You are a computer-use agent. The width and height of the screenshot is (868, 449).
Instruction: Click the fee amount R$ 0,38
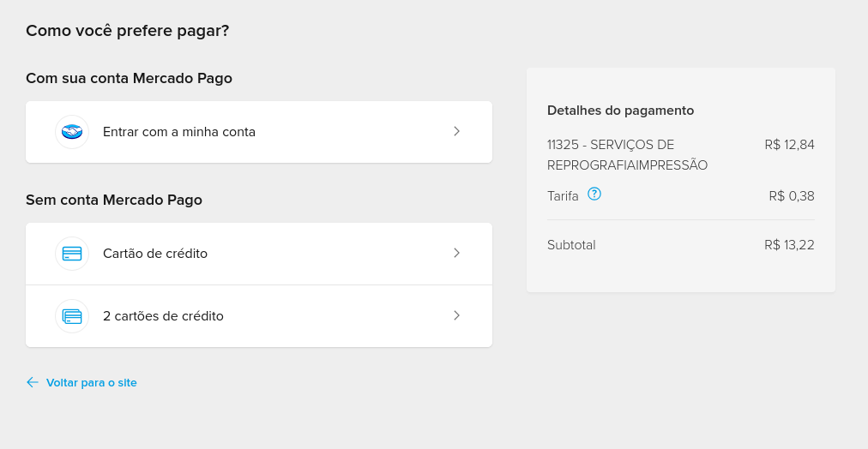[x=792, y=196]
